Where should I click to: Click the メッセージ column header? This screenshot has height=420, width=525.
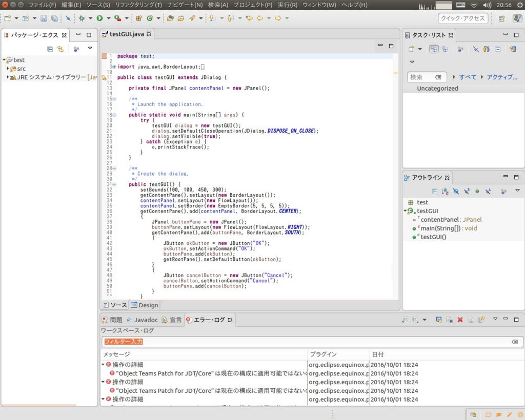coord(204,354)
